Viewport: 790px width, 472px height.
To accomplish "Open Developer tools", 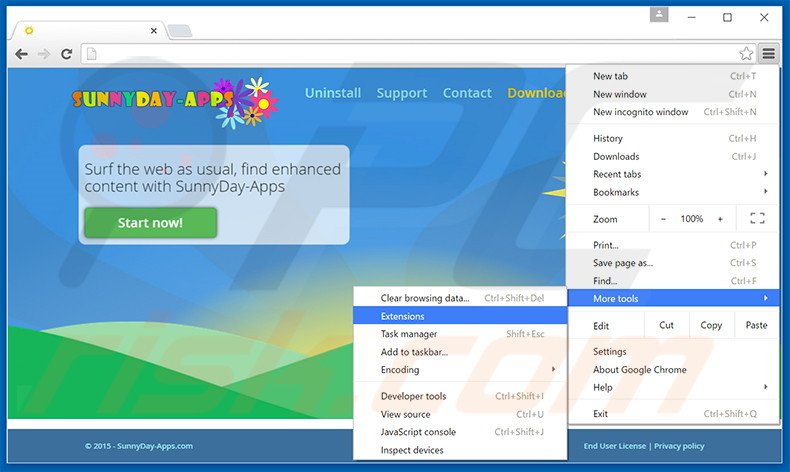I will [460, 396].
